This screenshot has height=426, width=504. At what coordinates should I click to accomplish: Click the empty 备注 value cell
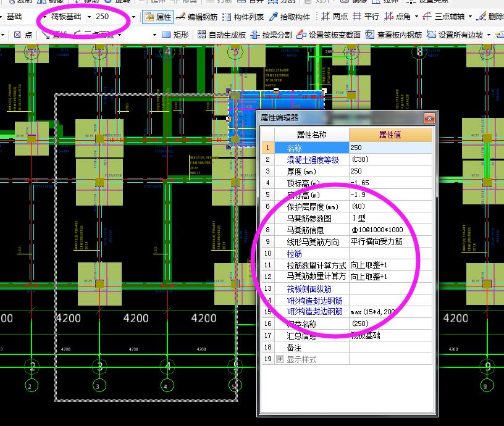click(x=390, y=347)
